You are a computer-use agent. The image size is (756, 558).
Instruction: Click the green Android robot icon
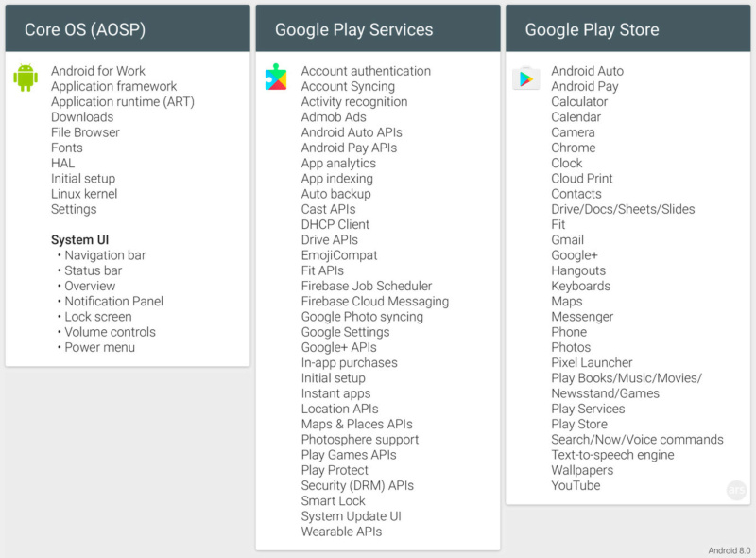tap(26, 78)
